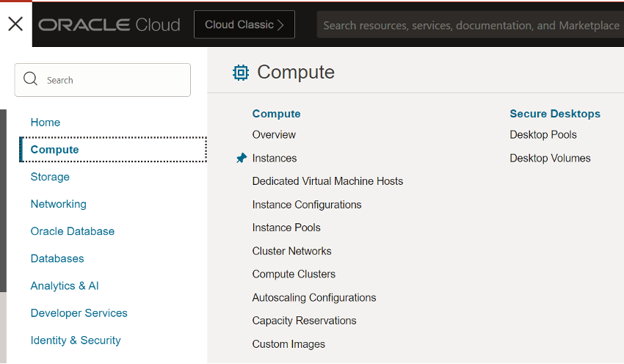
Task: Click the Oracle Cloud logo
Action: [x=109, y=25]
